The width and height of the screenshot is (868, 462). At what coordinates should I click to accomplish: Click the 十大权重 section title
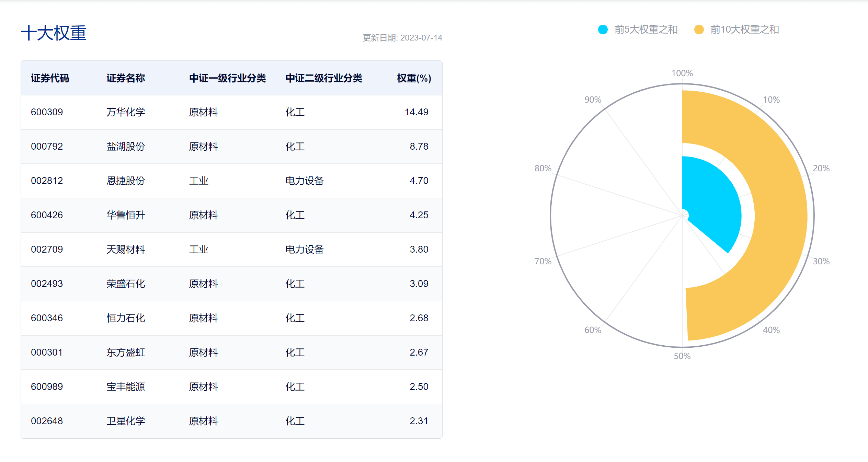tap(54, 33)
